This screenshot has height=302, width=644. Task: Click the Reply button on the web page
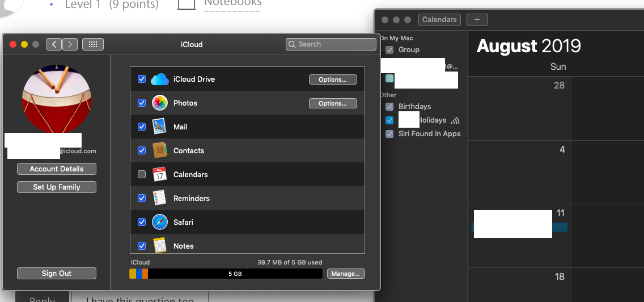[x=43, y=298]
